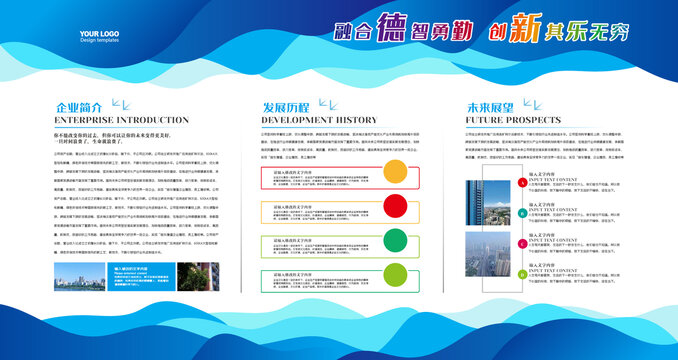Click arrow icon beside 未来展望 heading
678x360 pixels.
533,105
